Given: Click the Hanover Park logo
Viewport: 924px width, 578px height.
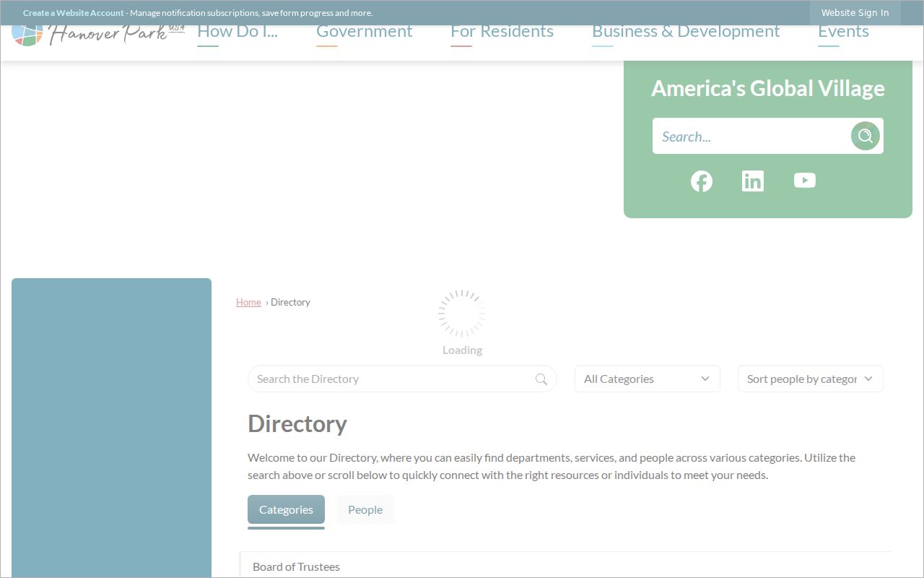Looking at the screenshot, I should 98,35.
